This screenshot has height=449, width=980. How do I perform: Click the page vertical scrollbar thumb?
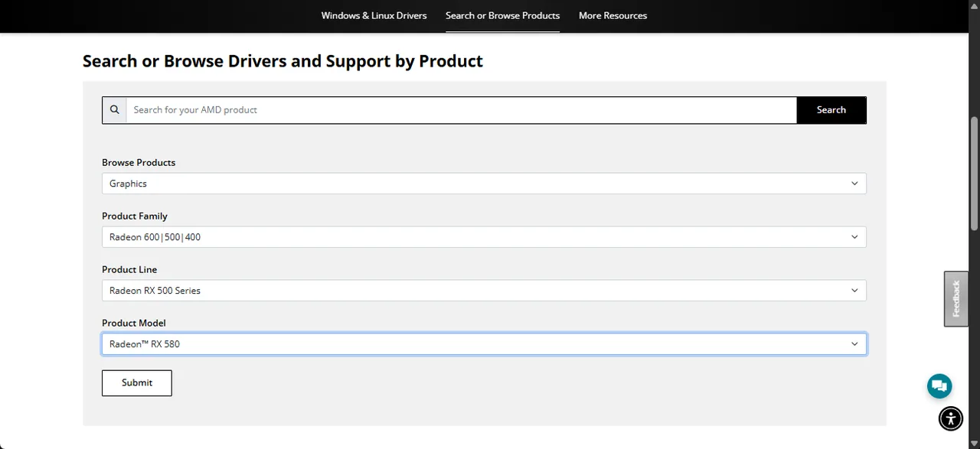974,173
